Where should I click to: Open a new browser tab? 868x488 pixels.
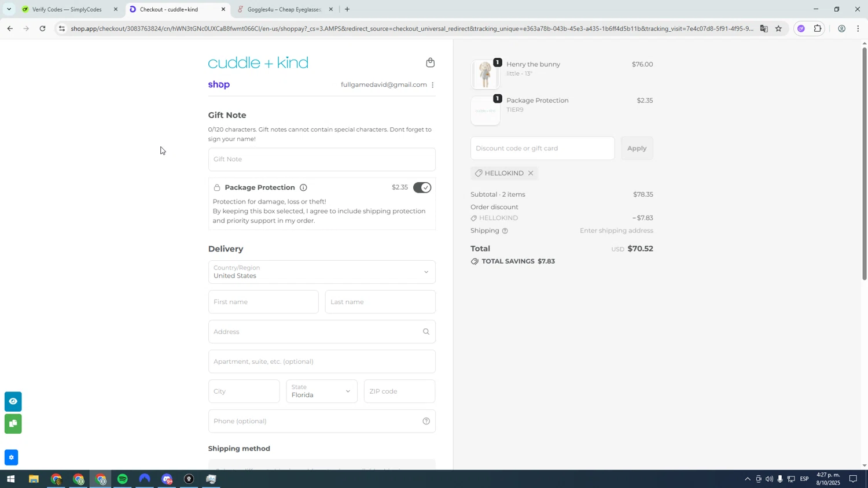347,9
